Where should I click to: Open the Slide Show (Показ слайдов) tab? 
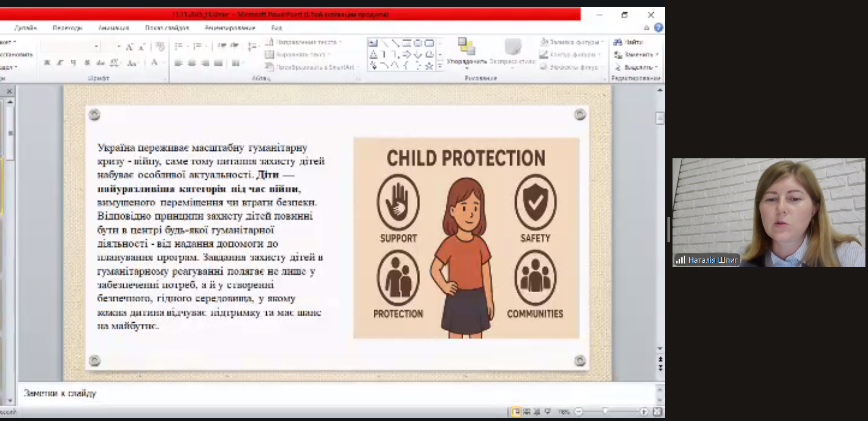tap(166, 28)
